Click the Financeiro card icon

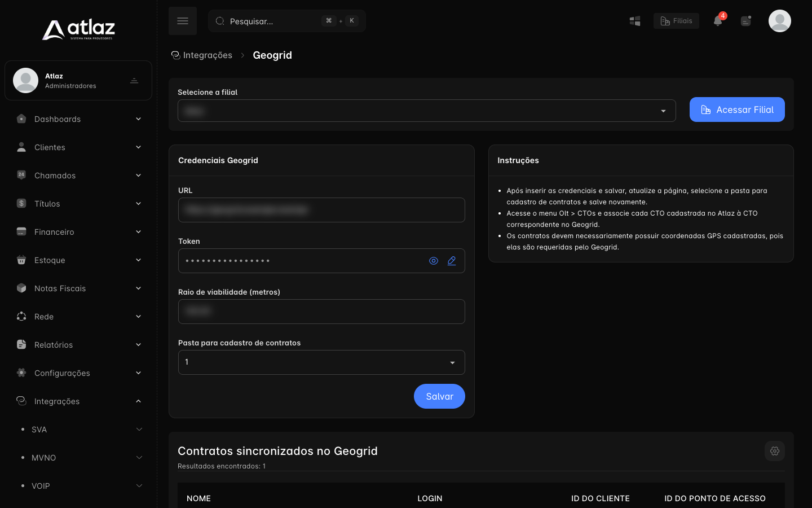click(21, 231)
